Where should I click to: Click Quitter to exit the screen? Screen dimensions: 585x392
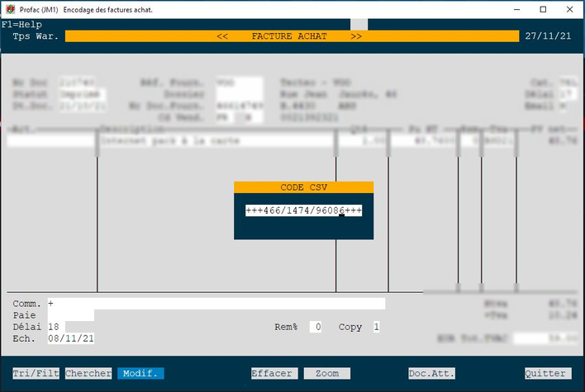pyautogui.click(x=548, y=374)
